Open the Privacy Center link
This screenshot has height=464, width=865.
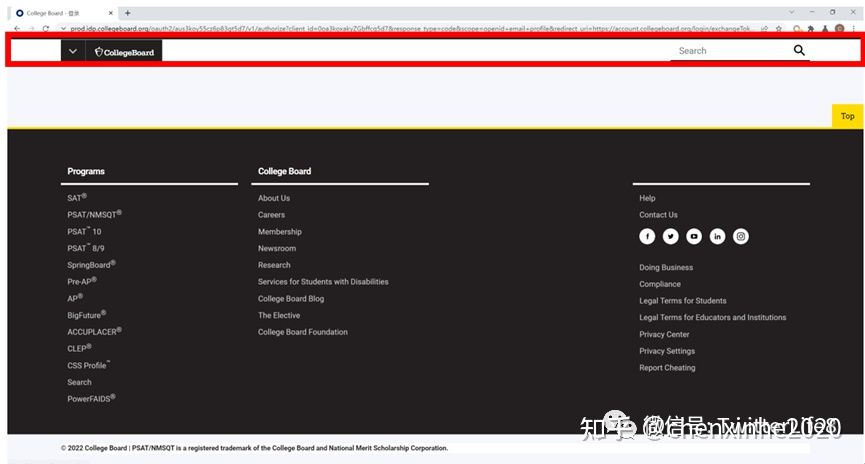click(664, 334)
